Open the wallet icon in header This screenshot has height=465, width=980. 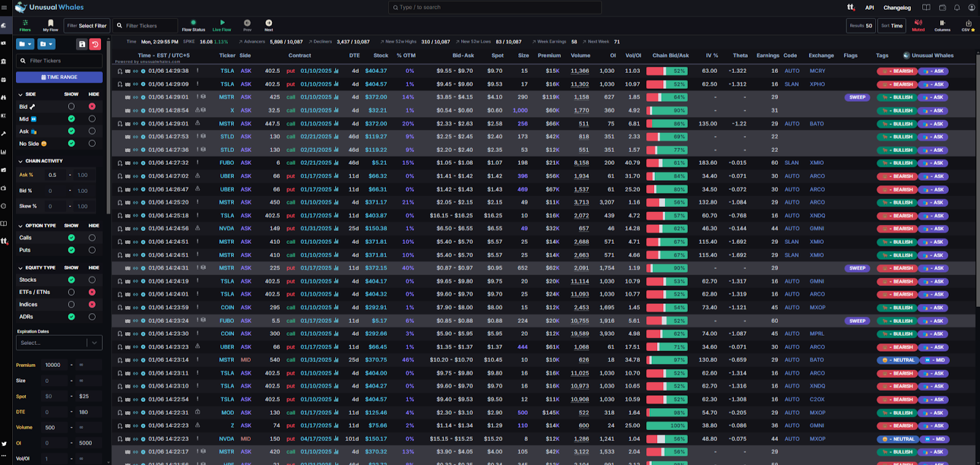(x=943, y=7)
